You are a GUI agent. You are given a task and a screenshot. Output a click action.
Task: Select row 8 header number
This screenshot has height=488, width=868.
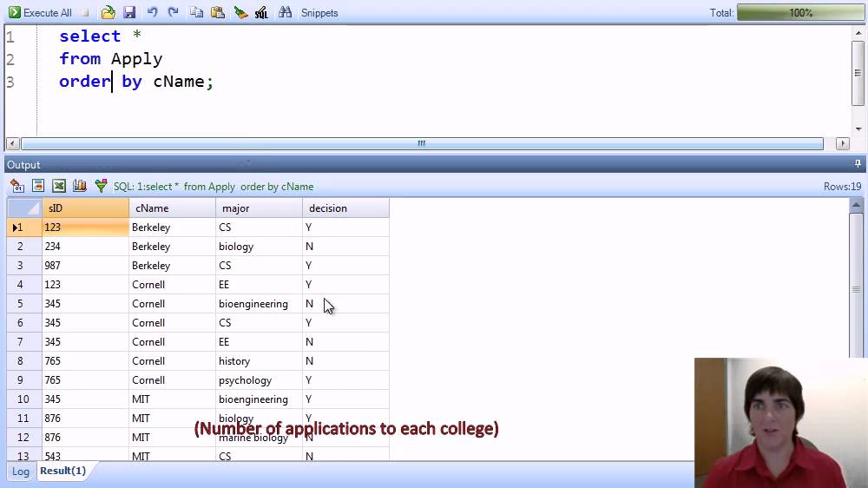(x=24, y=361)
